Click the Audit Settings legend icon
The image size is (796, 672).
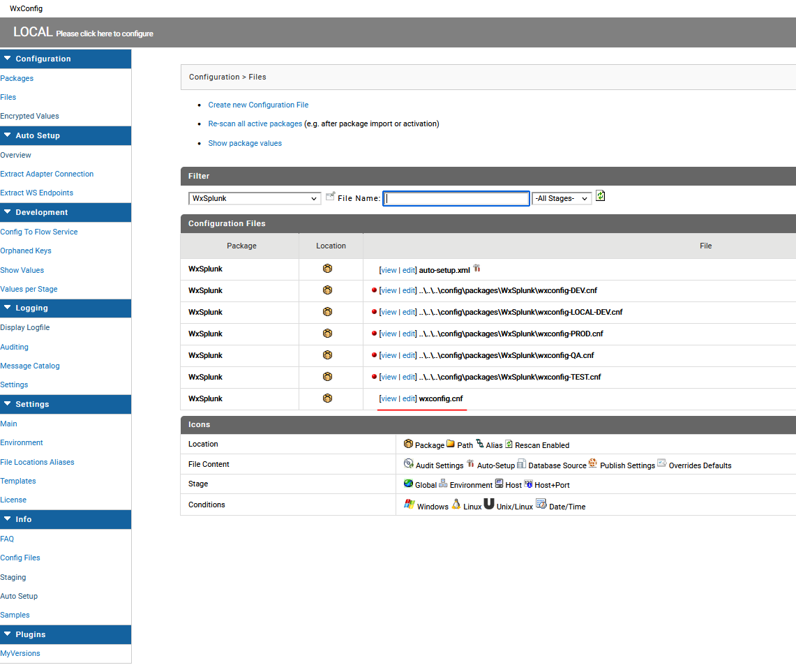click(x=409, y=464)
